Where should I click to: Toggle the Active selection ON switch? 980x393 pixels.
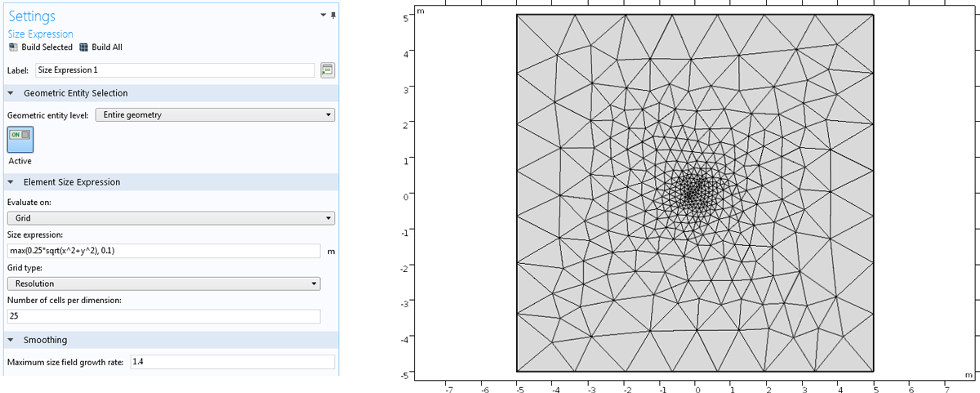coord(20,140)
